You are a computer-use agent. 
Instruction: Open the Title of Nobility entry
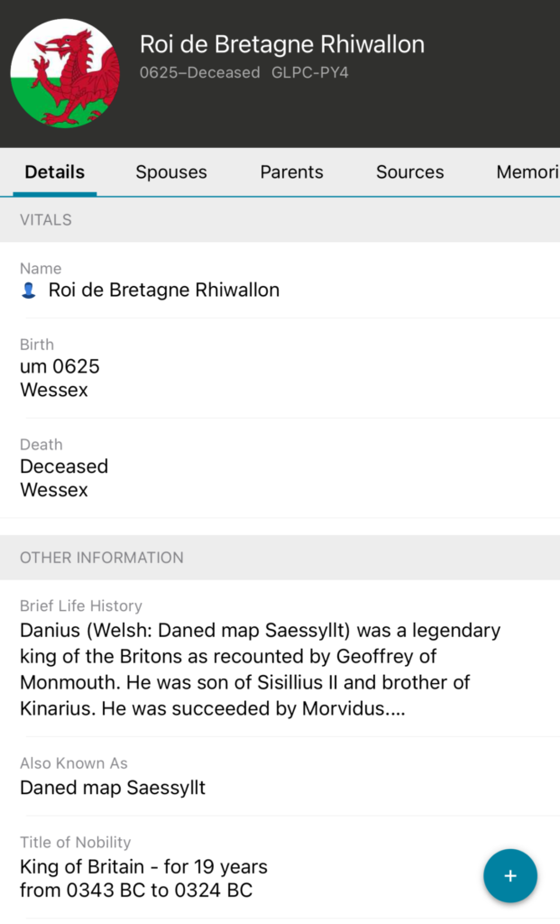click(143, 879)
